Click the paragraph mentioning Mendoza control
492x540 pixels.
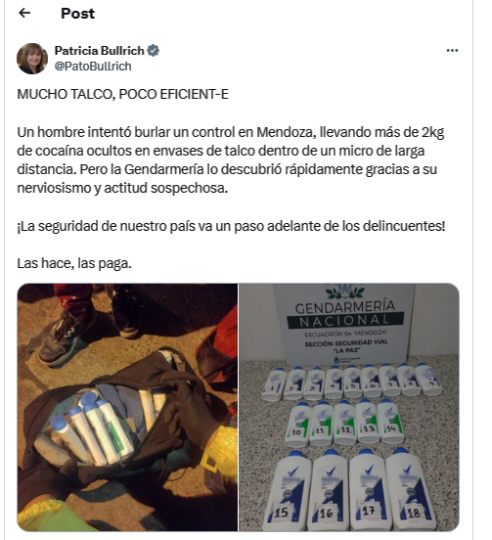[x=230, y=160]
